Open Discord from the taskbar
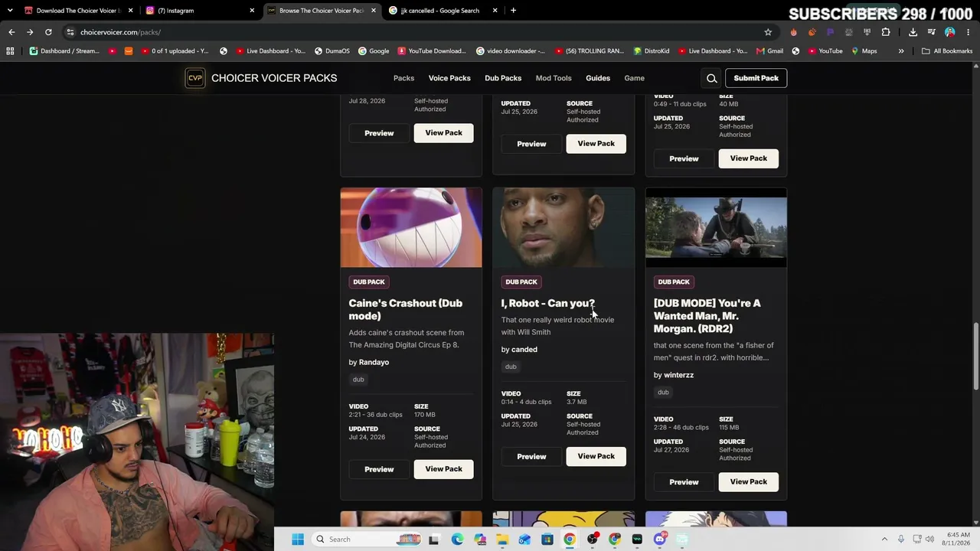Image resolution: width=980 pixels, height=551 pixels. point(660,540)
